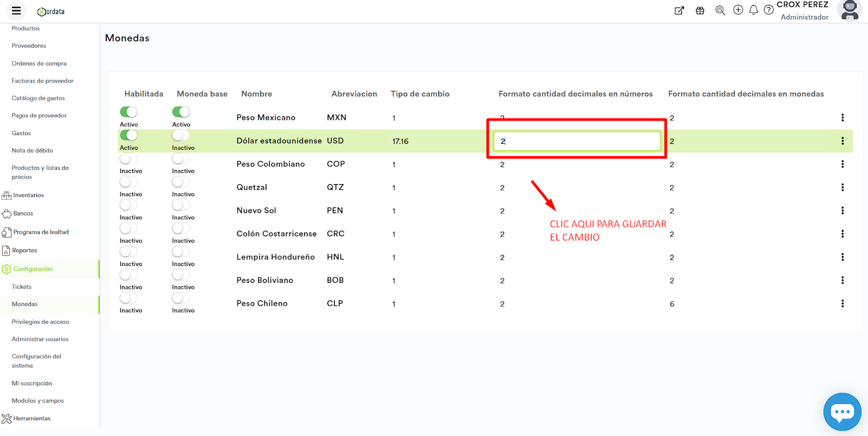This screenshot has height=436, width=868.
Task: Click the external link icon in header
Action: coord(679,10)
